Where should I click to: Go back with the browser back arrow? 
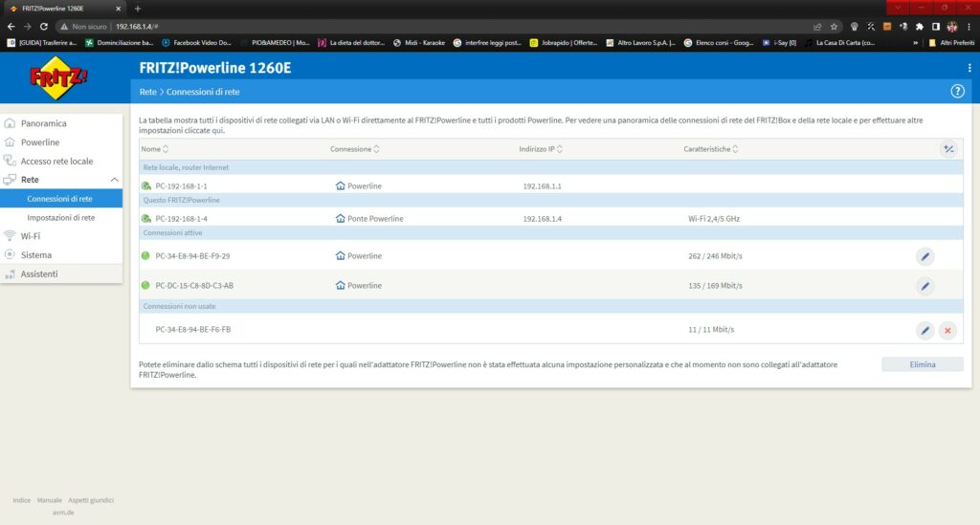(11, 26)
